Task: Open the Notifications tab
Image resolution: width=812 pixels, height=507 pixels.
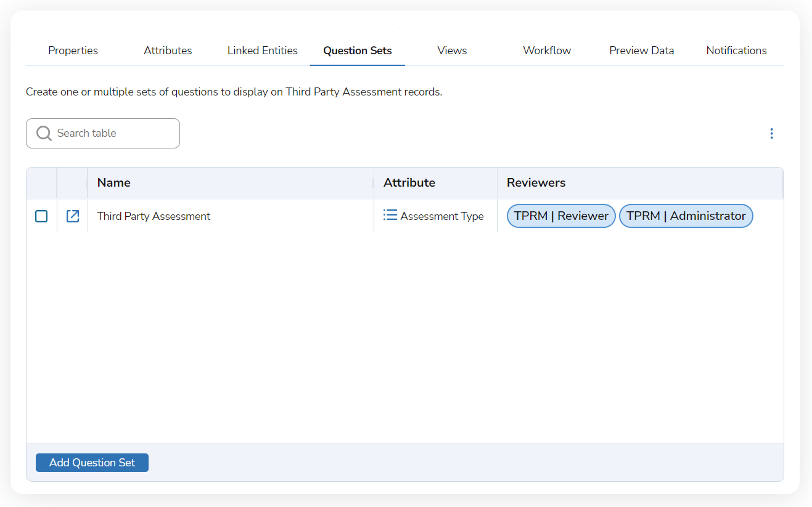Action: pos(737,51)
